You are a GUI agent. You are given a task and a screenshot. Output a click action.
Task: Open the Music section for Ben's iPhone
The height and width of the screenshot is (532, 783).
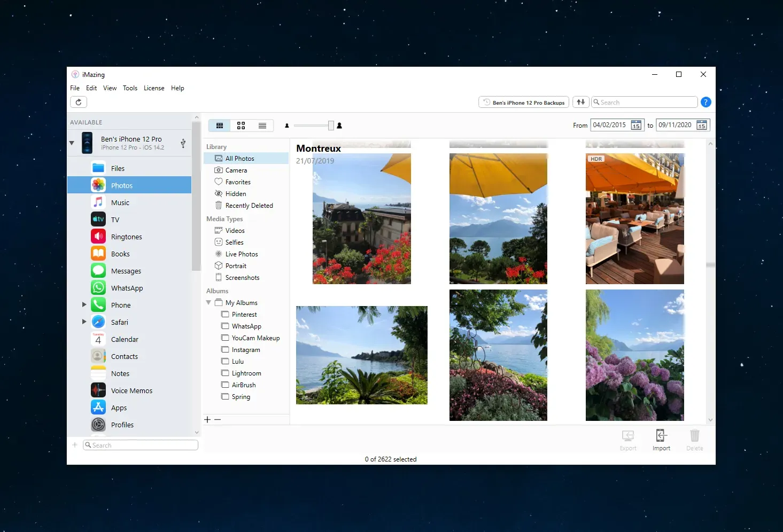120,202
